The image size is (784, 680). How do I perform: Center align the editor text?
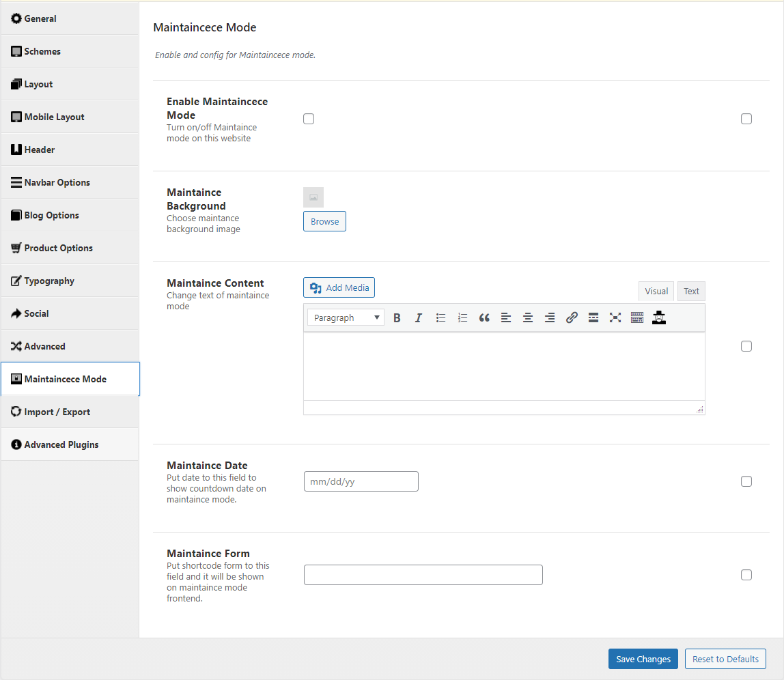click(x=528, y=317)
